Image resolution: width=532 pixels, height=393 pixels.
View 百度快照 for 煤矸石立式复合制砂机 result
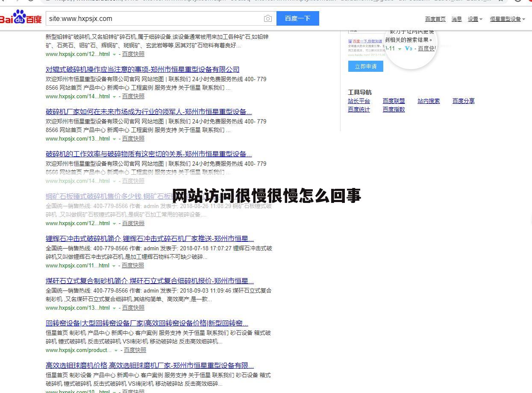point(133,308)
